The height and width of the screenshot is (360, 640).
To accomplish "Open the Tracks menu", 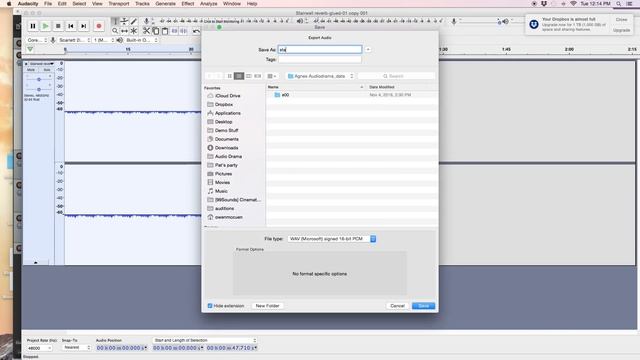I will coord(142,4).
